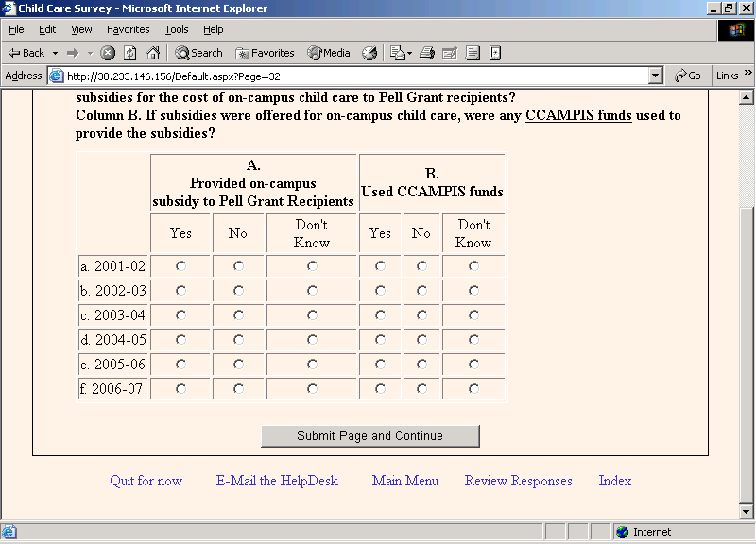The image size is (756, 544).
Task: Click the vertical scrollbar thumb
Action: click(x=746, y=355)
